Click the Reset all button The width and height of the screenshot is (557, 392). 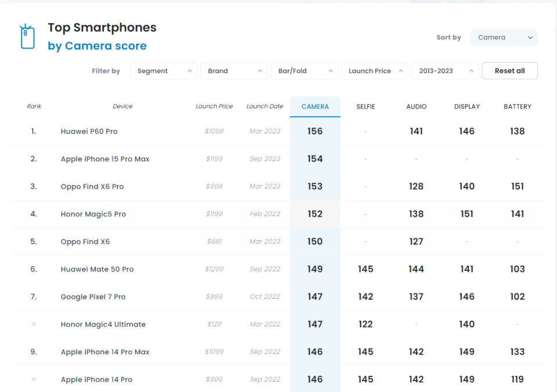pyautogui.click(x=509, y=71)
